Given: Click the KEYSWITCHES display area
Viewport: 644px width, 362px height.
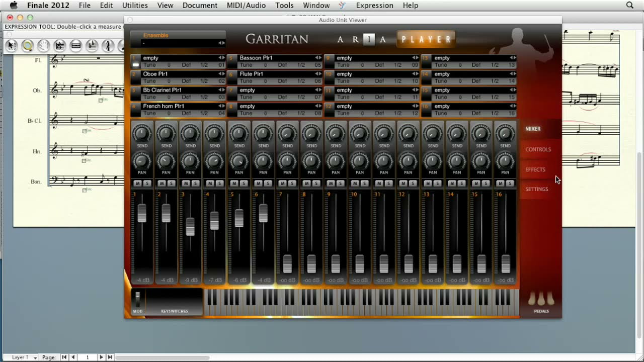Looking at the screenshot, I should pyautogui.click(x=174, y=302).
